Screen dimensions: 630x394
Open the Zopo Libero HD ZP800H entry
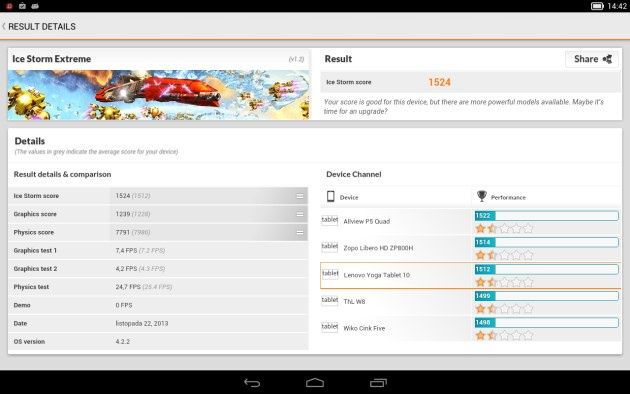click(470, 248)
